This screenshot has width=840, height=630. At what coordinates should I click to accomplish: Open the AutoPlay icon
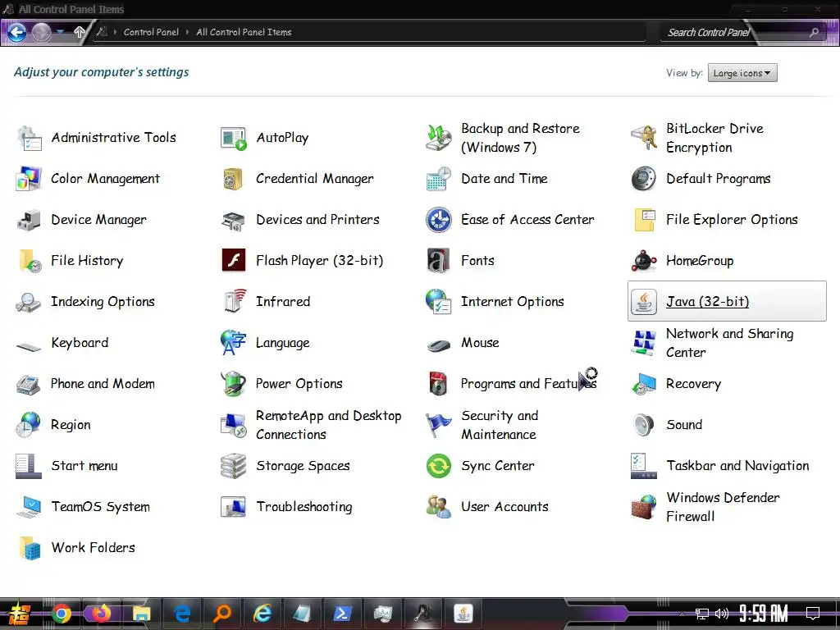(x=234, y=138)
